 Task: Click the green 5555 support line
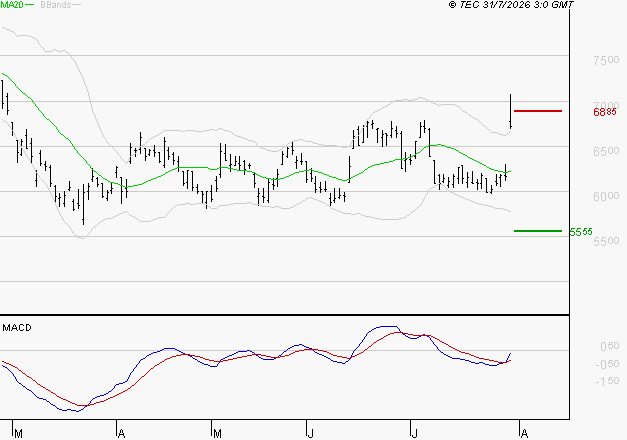pos(538,231)
